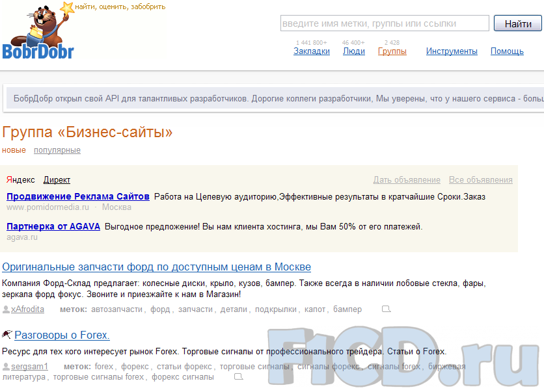Click the user icon beside xAfrodita
This screenshot has width=544, height=392.
coord(6,309)
